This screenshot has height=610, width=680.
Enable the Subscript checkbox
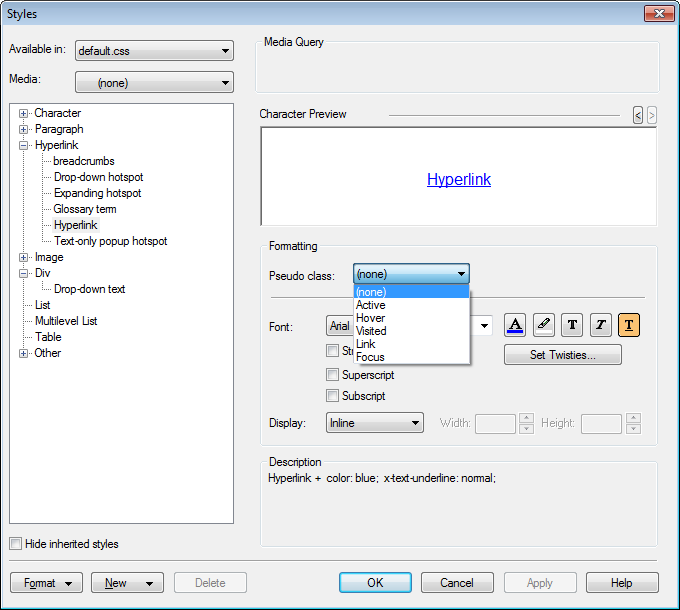[333, 396]
